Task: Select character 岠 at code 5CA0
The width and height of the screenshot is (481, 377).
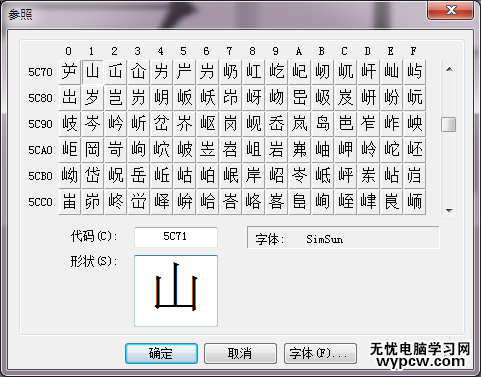Action: click(x=70, y=150)
